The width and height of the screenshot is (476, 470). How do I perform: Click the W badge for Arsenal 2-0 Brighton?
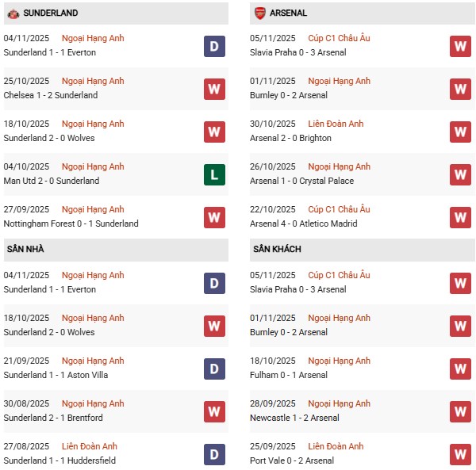(460, 132)
